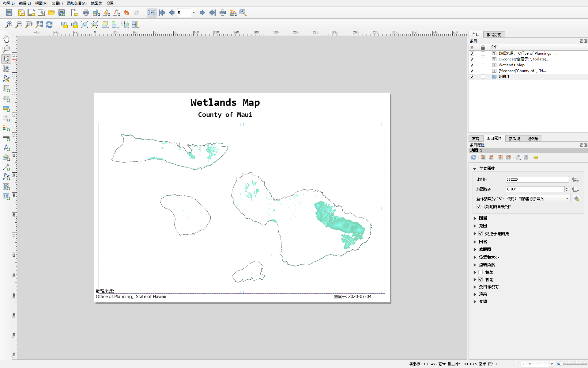
Task: Click the Zoom in magnifier icon
Action: (9, 25)
